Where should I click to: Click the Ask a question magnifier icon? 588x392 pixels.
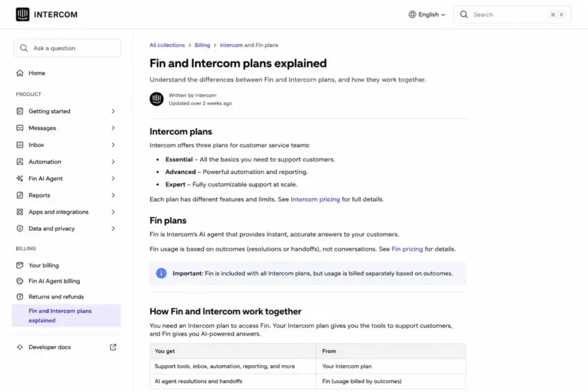coord(24,48)
